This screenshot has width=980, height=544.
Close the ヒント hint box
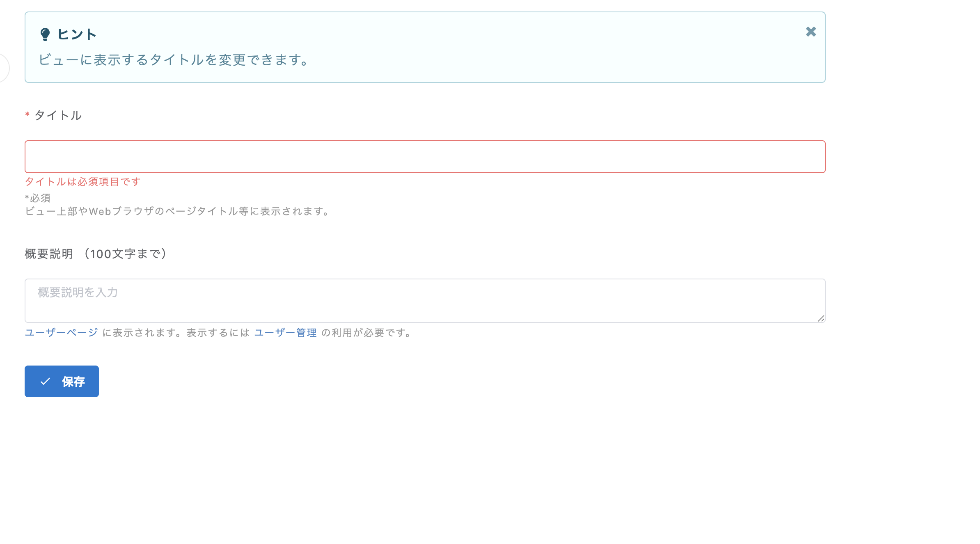pyautogui.click(x=811, y=32)
